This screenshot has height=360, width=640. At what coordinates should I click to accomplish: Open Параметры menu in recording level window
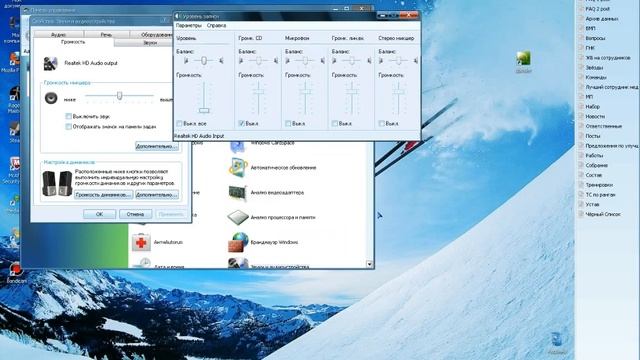click(189, 25)
